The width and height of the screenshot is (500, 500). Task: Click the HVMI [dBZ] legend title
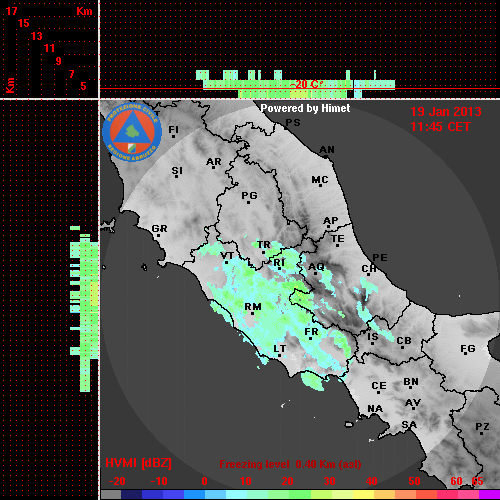coord(138,463)
